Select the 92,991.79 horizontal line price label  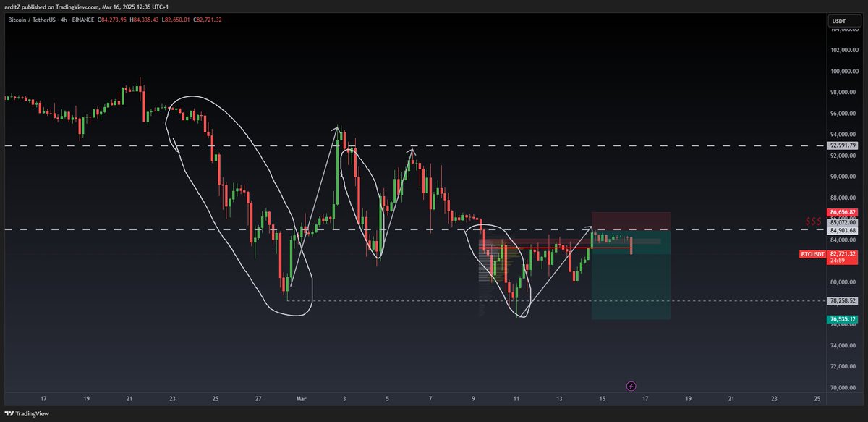pyautogui.click(x=843, y=145)
